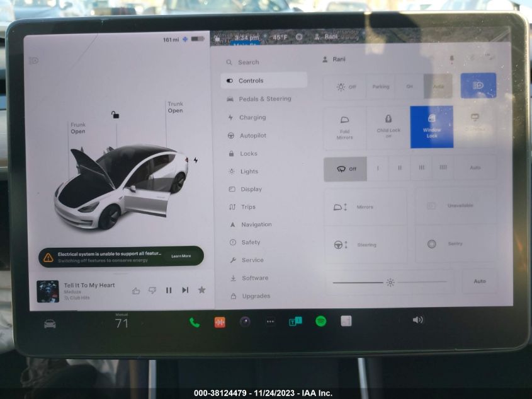Tap the Unavailable dashcam tile
This screenshot has width=532, height=399.
(x=456, y=205)
